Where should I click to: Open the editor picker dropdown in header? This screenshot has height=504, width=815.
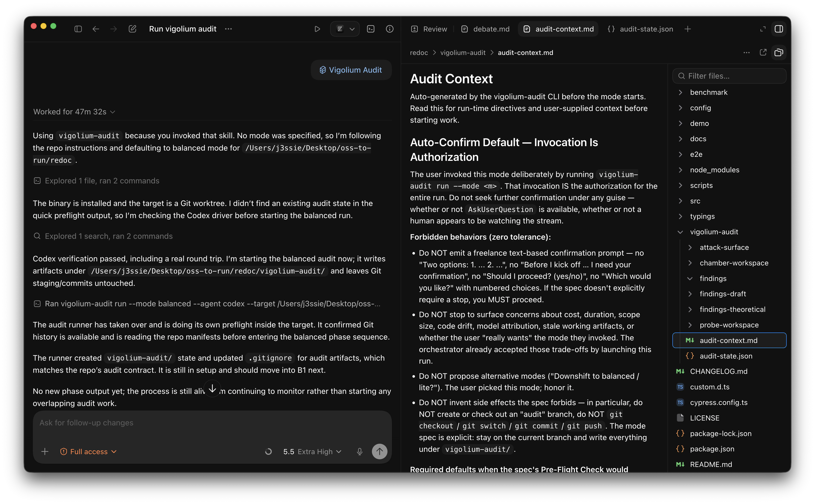click(x=345, y=29)
